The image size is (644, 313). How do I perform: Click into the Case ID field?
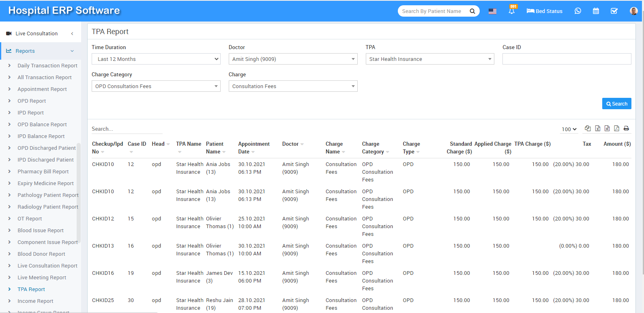tap(567, 59)
